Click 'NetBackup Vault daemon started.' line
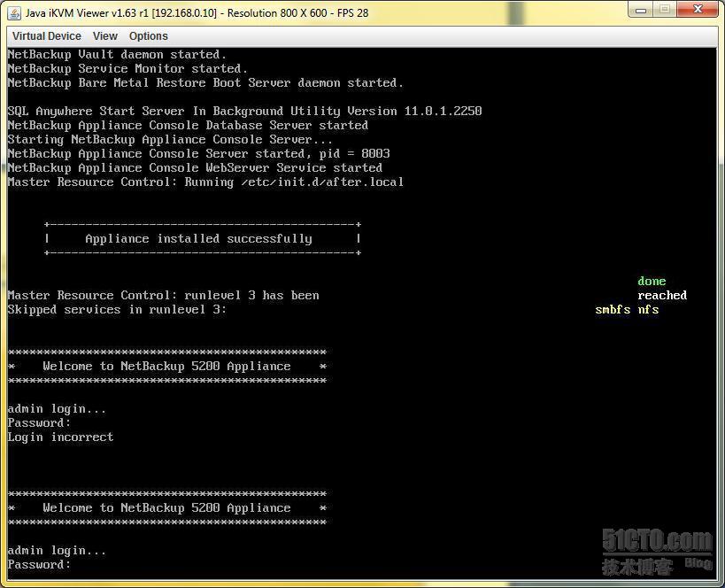The image size is (725, 588). [117, 55]
